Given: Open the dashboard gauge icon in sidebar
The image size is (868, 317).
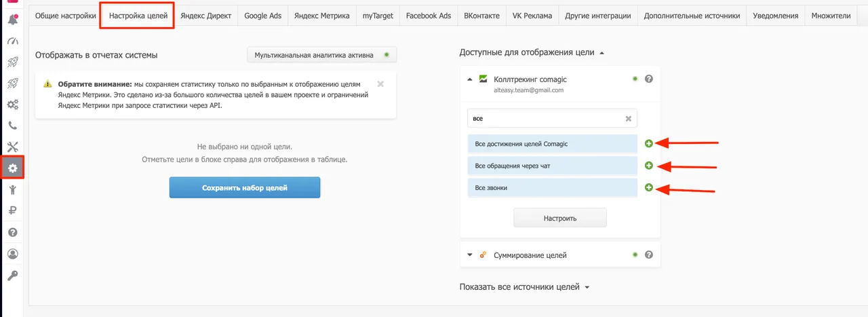Looking at the screenshot, I should click(x=12, y=41).
